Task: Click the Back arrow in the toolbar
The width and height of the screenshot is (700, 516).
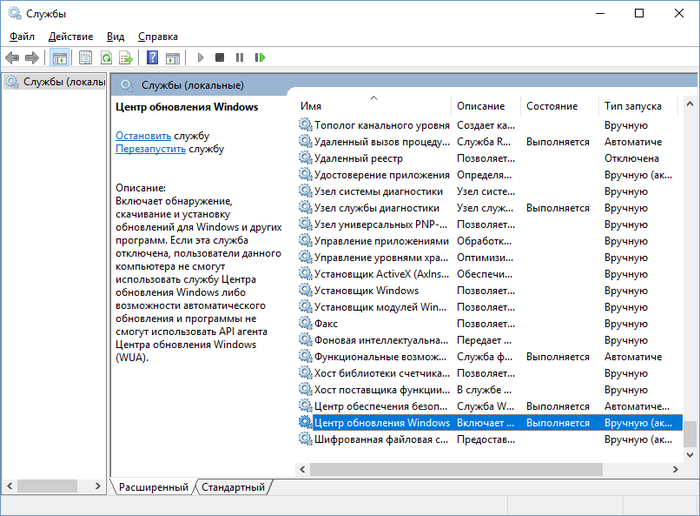Action: 12,58
